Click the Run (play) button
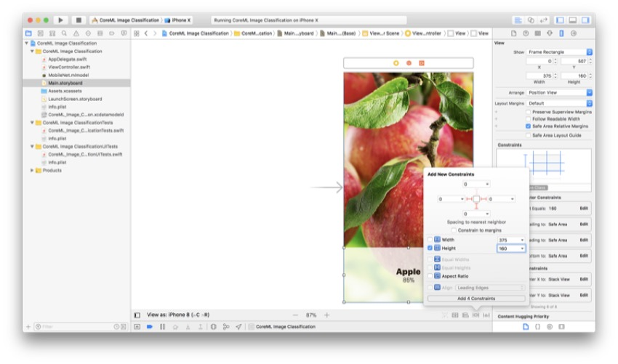 pyautogui.click(x=60, y=20)
